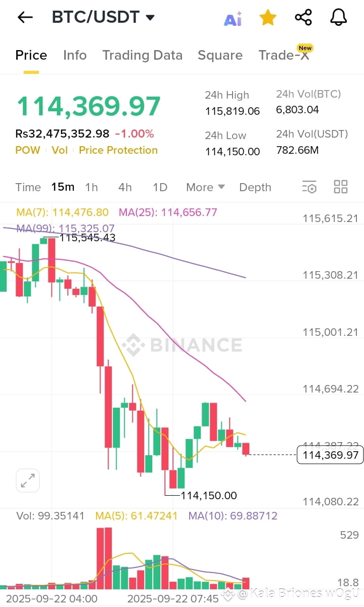Select the 1D chart interval
This screenshot has height=607, width=364.
160,187
